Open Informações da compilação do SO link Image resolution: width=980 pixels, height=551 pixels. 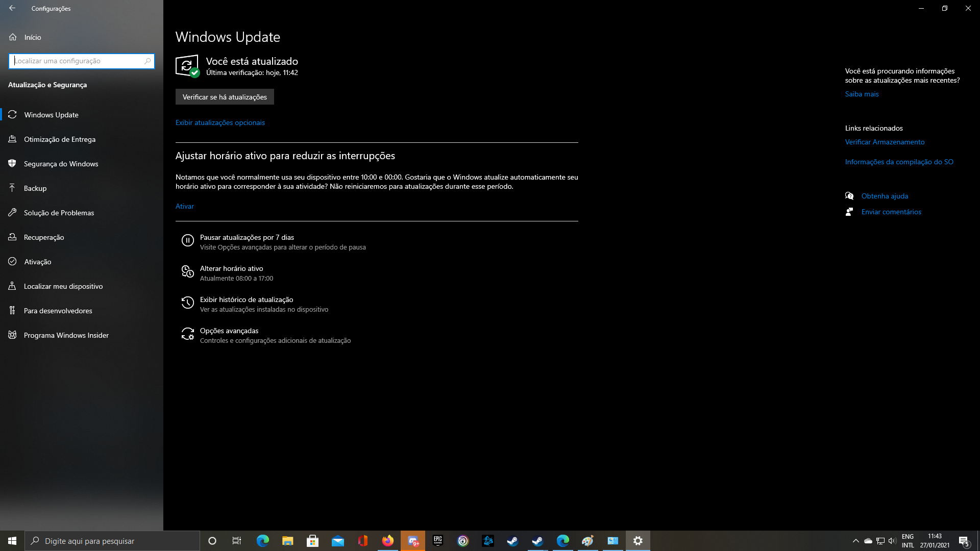point(899,162)
